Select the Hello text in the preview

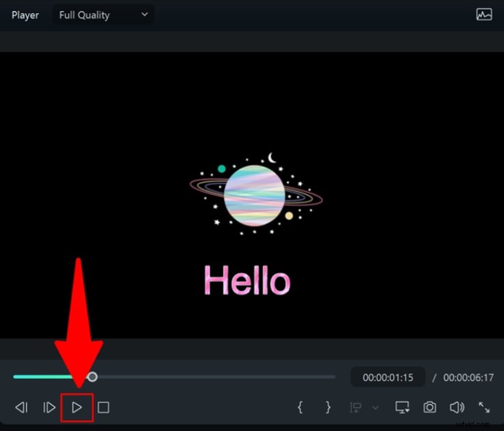pos(247,280)
